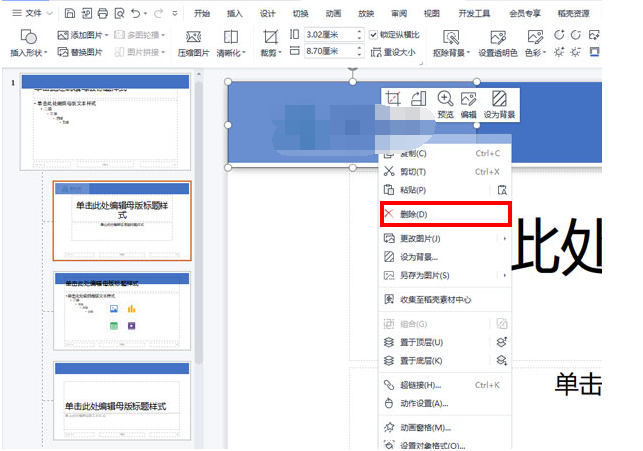Image resolution: width=643 pixels, height=451 pixels.
Task: Click the picture width field showing 8.70厘米
Action: point(333,51)
